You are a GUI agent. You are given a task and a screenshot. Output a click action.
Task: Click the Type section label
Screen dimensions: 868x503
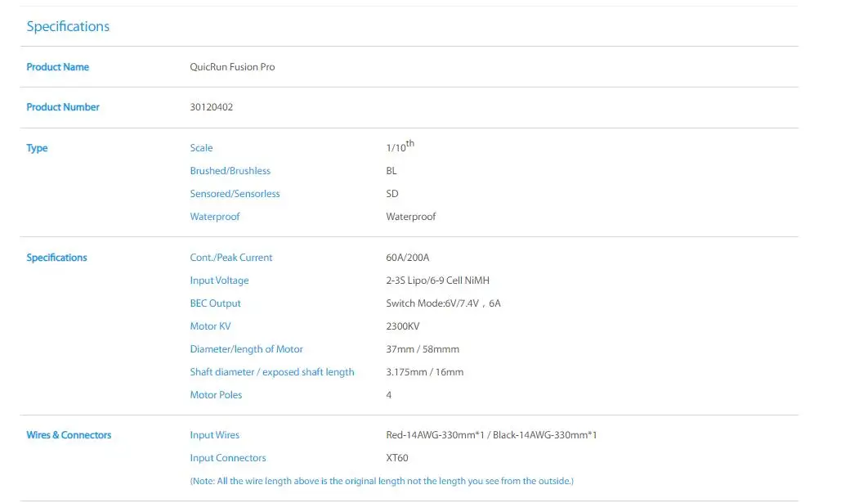[37, 148]
